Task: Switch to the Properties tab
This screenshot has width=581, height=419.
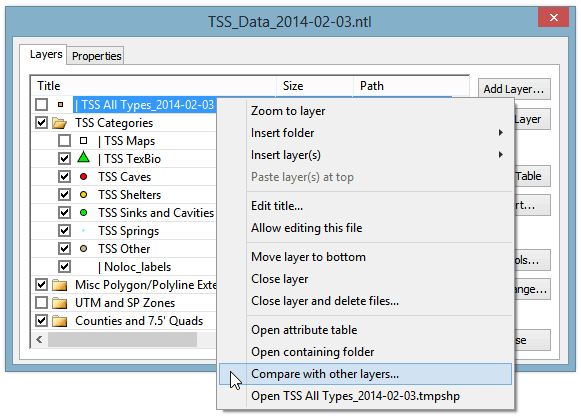Action: [96, 56]
